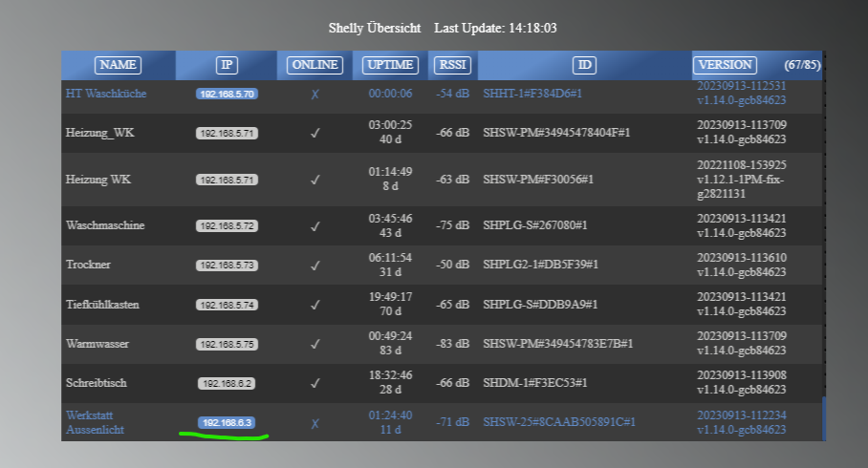Click online checkmark for Tiefkühlkasten
868x468 pixels.
[x=315, y=305]
